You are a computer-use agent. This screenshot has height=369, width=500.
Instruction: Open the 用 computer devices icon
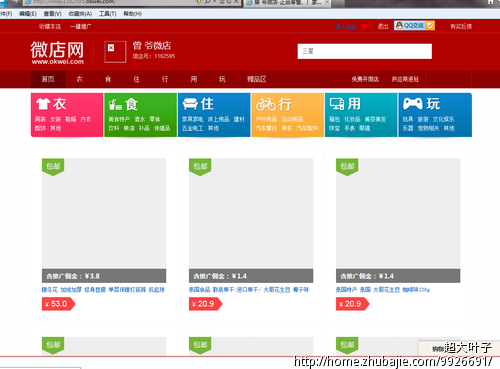pos(337,104)
